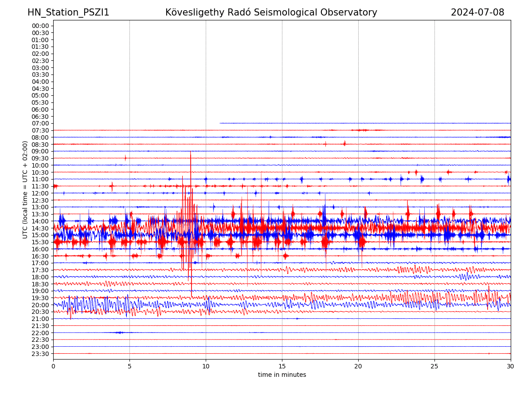The width and height of the screenshot is (532, 399).
Task: Click the 0 tick on the minutes axis
Action: 53,366
